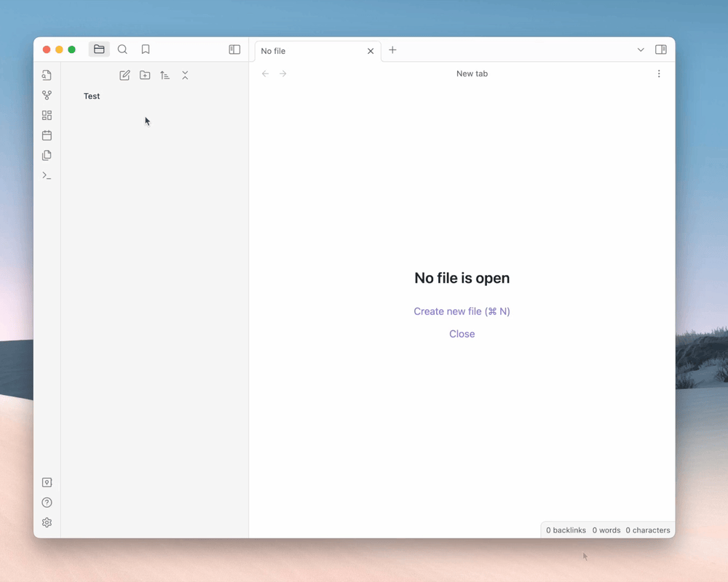Add a new tab
Screen dimensions: 728x582
coord(392,49)
